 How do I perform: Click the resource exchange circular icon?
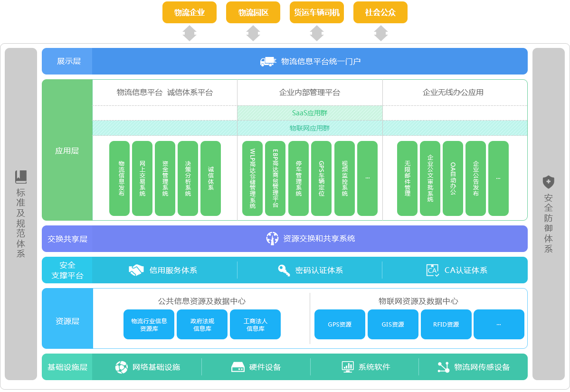[x=272, y=238]
